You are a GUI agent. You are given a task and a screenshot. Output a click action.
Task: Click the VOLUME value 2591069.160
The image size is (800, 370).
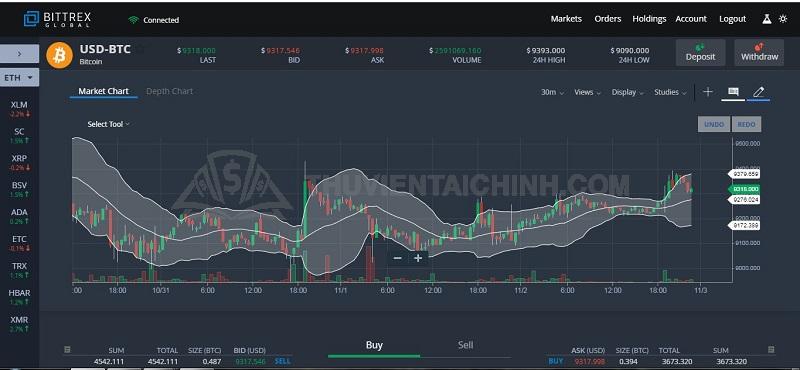(455, 51)
